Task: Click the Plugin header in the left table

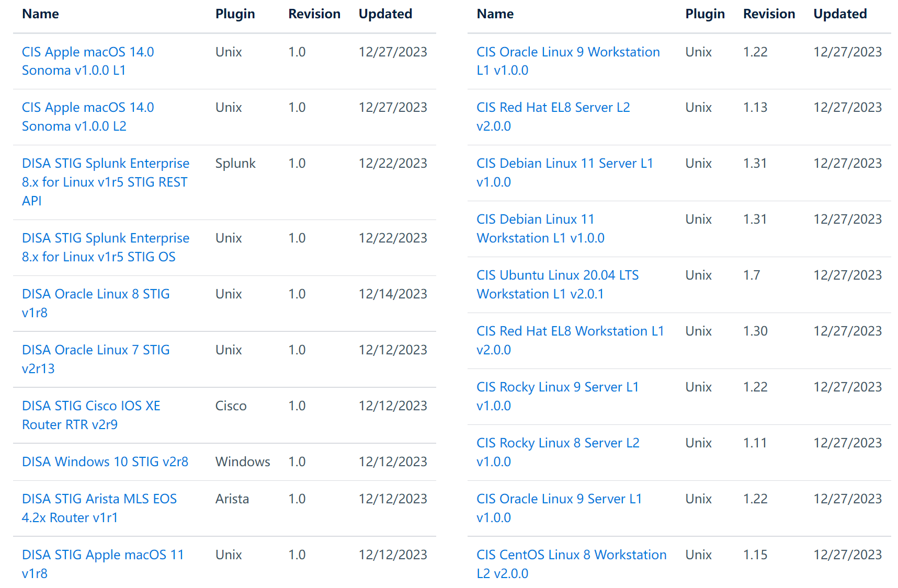Action: pyautogui.click(x=235, y=14)
